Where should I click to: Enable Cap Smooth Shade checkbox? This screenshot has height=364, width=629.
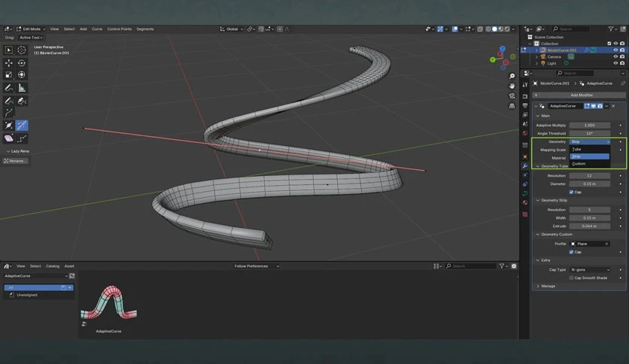point(571,278)
